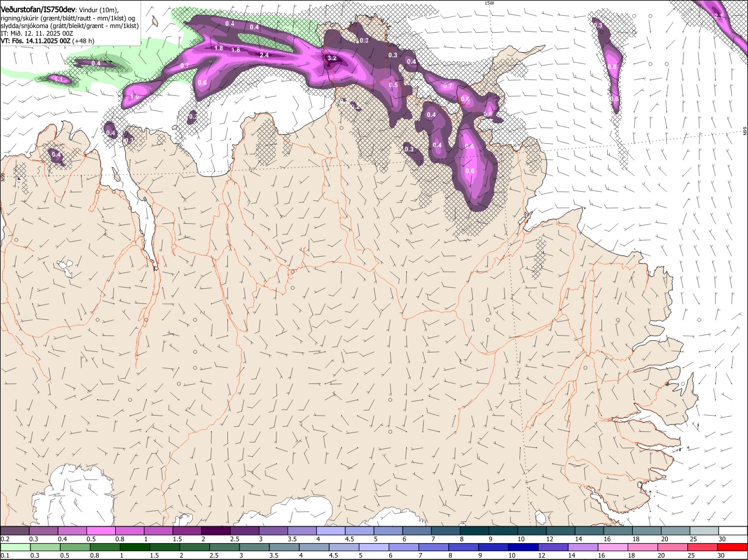Select the 10–12 swatch in upper snow legend
The height and width of the screenshot is (560, 748).
[x=532, y=530]
